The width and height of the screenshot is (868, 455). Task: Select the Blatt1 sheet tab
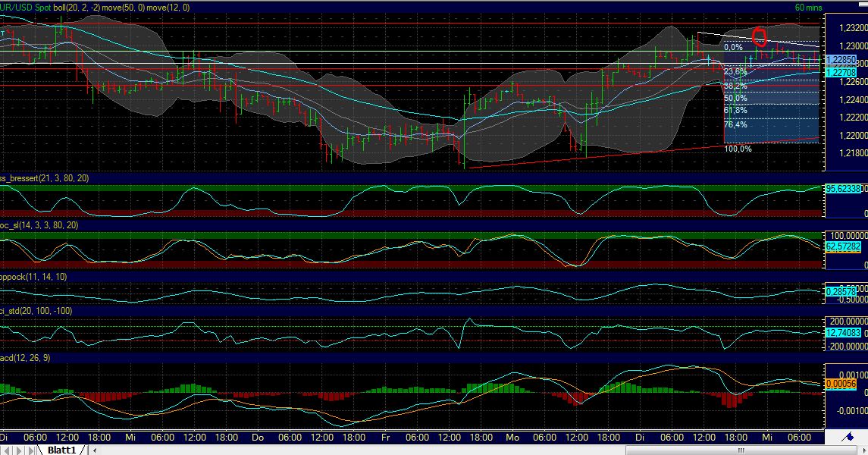[61, 450]
